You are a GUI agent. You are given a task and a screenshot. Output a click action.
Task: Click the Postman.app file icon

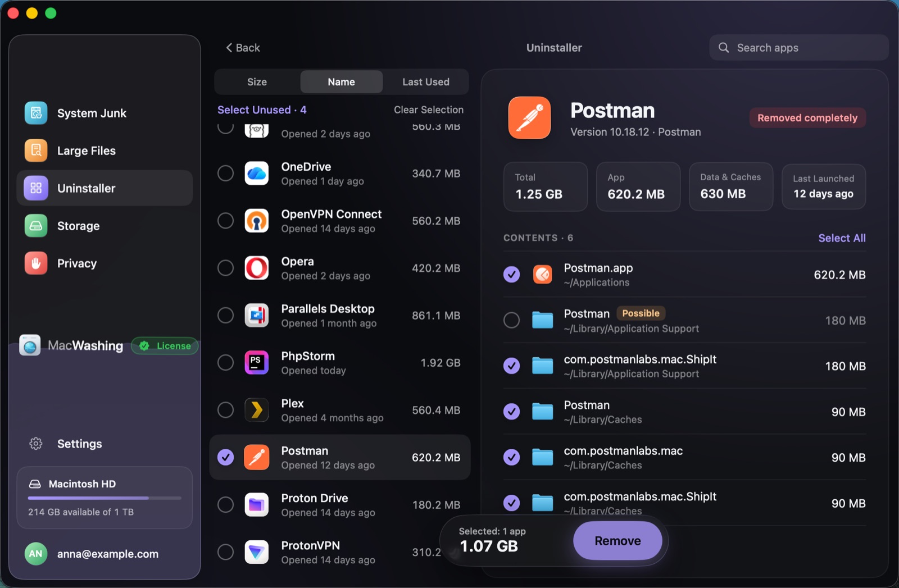coord(543,275)
